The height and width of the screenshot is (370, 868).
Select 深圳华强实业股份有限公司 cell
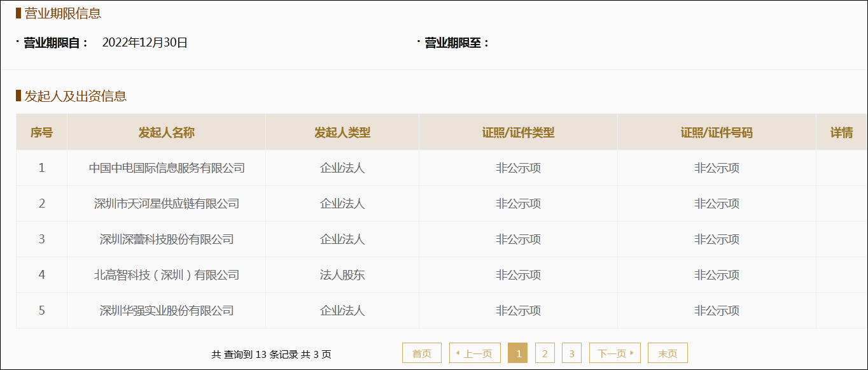tap(167, 311)
